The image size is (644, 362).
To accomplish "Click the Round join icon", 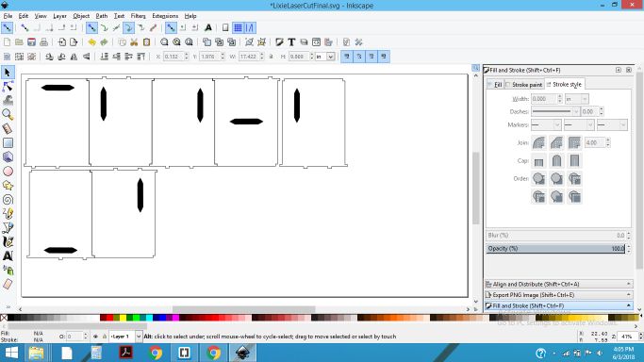I will (x=556, y=143).
